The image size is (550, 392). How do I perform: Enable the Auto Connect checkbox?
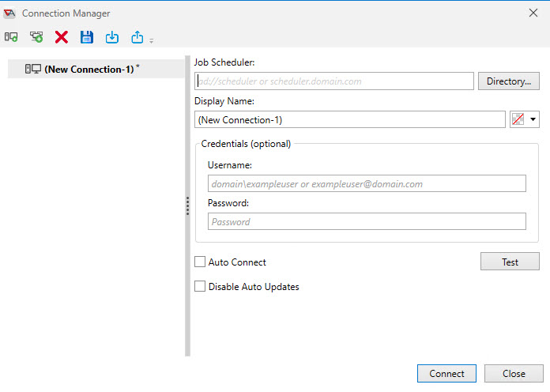coord(200,262)
